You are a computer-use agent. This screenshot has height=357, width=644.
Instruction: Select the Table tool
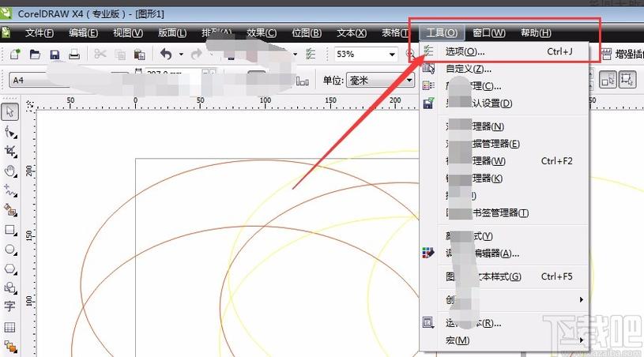click(x=9, y=328)
